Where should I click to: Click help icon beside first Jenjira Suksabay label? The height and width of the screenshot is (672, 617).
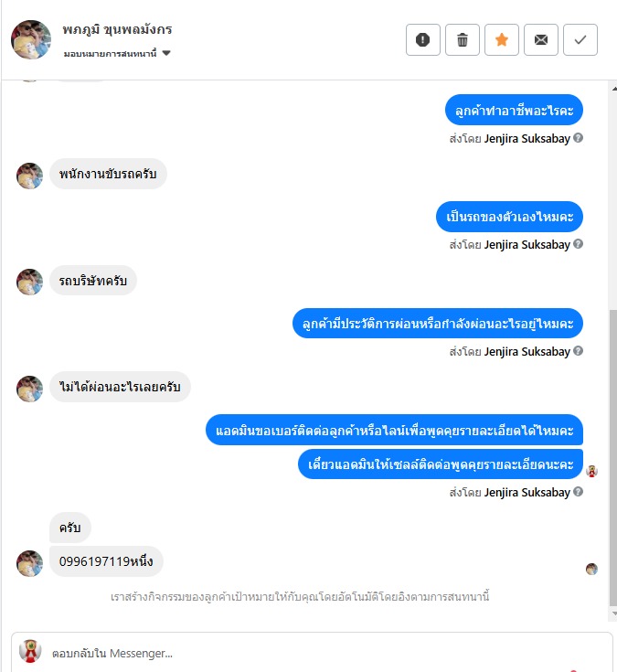click(578, 138)
